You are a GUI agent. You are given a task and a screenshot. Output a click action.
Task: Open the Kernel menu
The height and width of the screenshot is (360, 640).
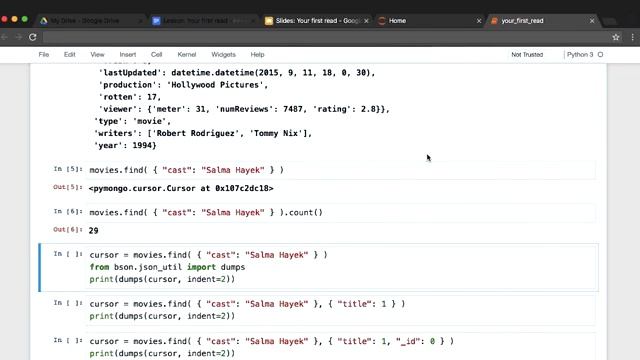pos(187,54)
